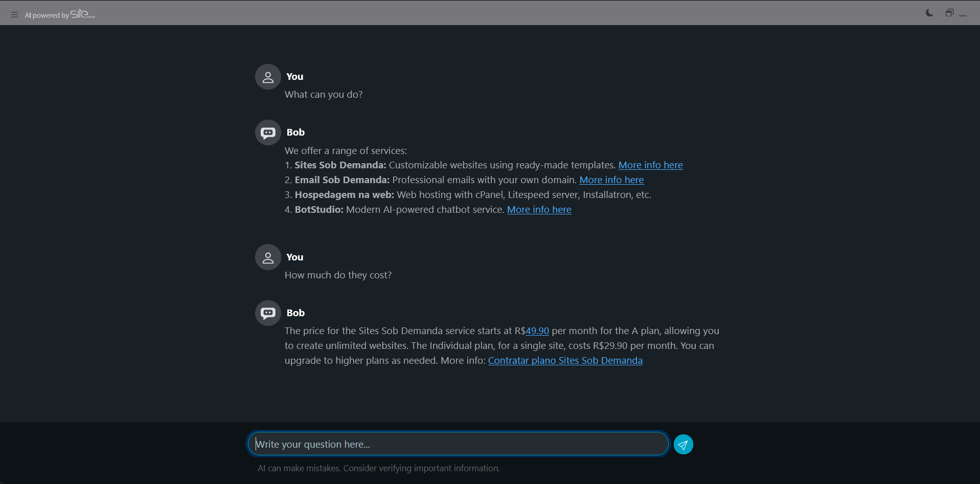Click the 'How much do they cost?' message
Viewport: 980px width, 484px height.
tap(338, 275)
